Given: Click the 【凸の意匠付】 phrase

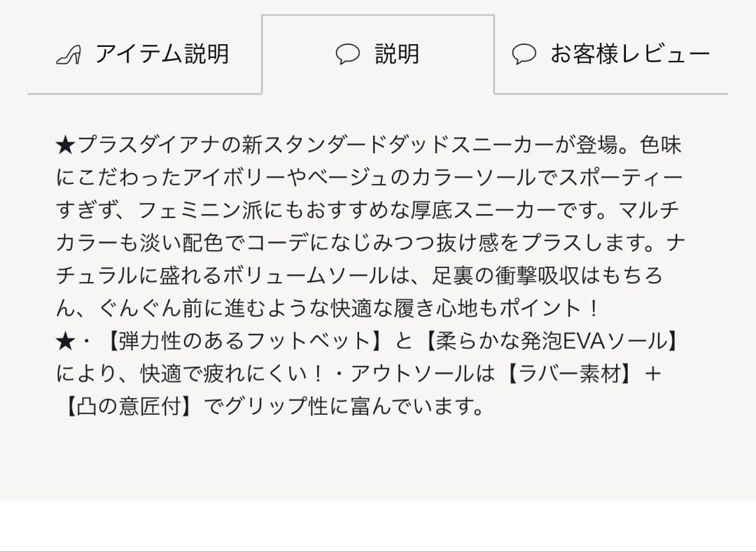Looking at the screenshot, I should click(127, 406).
